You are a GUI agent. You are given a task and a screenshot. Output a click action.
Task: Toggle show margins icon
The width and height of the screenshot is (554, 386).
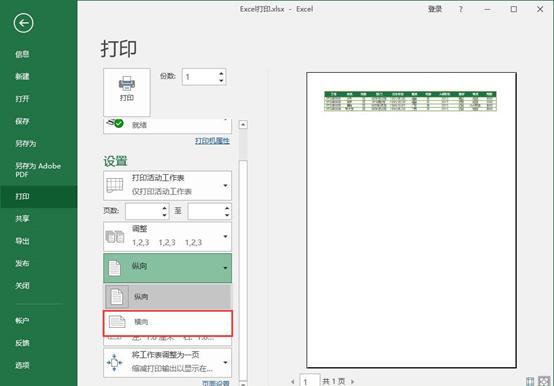pyautogui.click(x=530, y=381)
